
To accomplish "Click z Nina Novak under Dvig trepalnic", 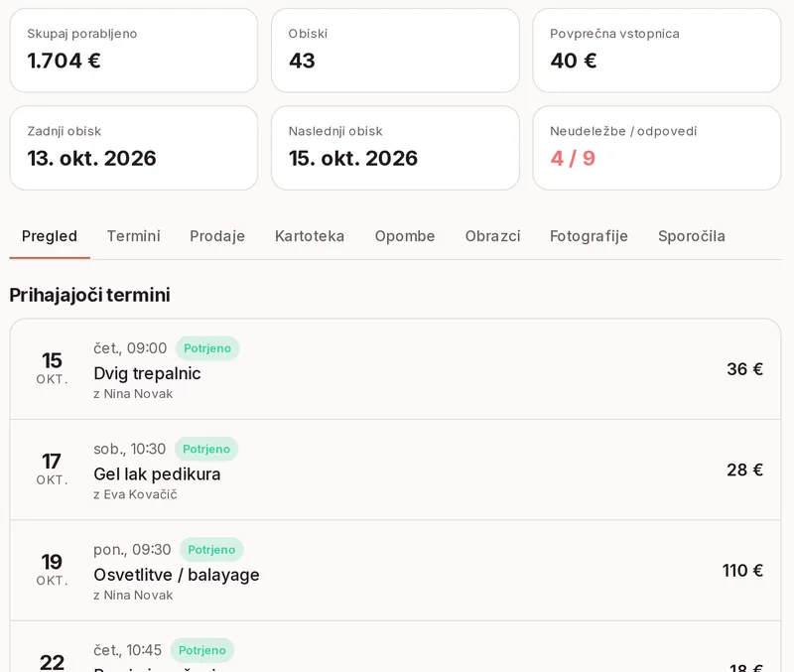I will 133,394.
